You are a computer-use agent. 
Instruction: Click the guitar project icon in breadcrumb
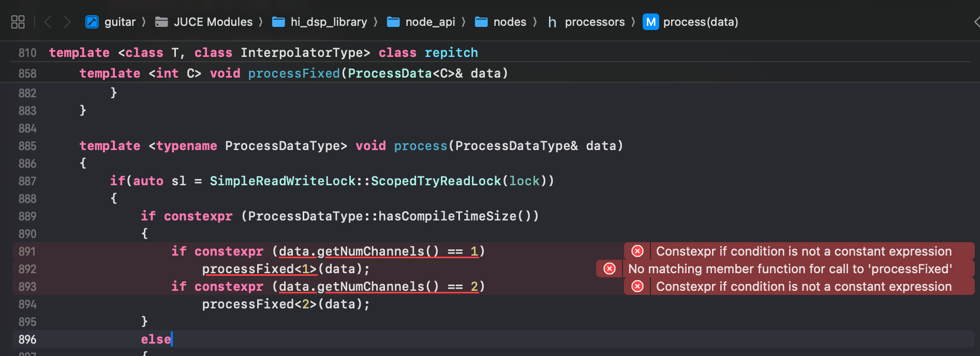click(92, 22)
